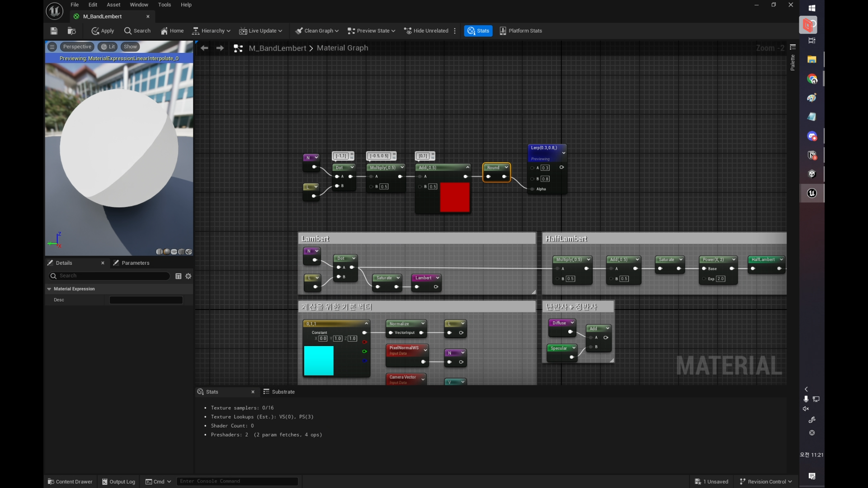
Task: Toggle Hide Unrelated nodes
Action: point(426,31)
